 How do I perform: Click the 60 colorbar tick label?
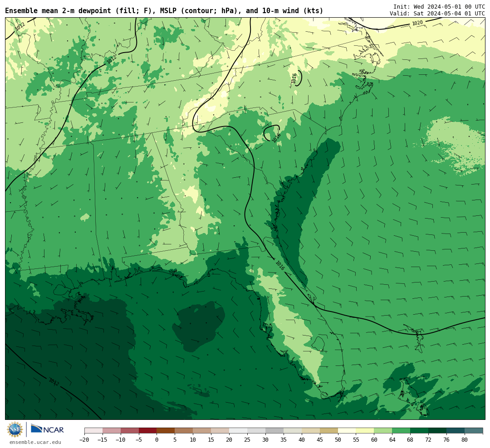374,440
